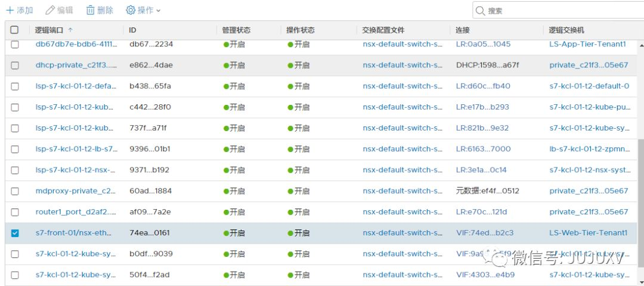Click green status dot in dhcp-private row
The width and height of the screenshot is (644, 286).
click(x=226, y=65)
